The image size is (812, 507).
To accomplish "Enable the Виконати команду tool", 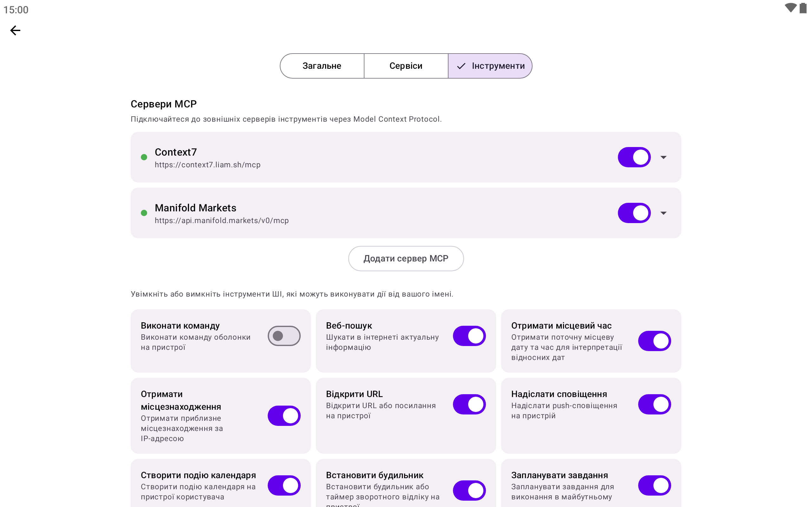I will tap(284, 336).
